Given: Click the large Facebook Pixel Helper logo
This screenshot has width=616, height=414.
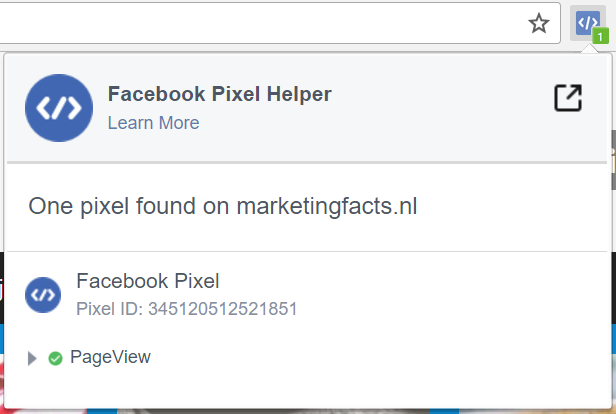Looking at the screenshot, I should (59, 107).
